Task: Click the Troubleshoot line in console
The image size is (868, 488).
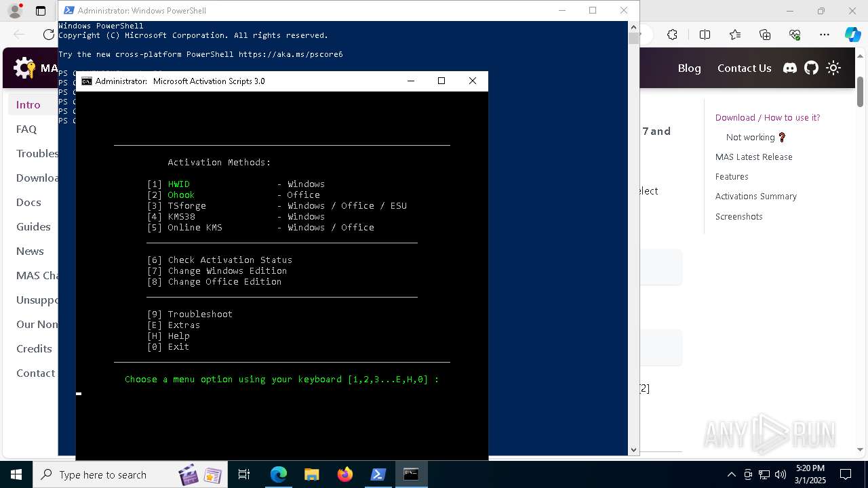Action: [190, 314]
